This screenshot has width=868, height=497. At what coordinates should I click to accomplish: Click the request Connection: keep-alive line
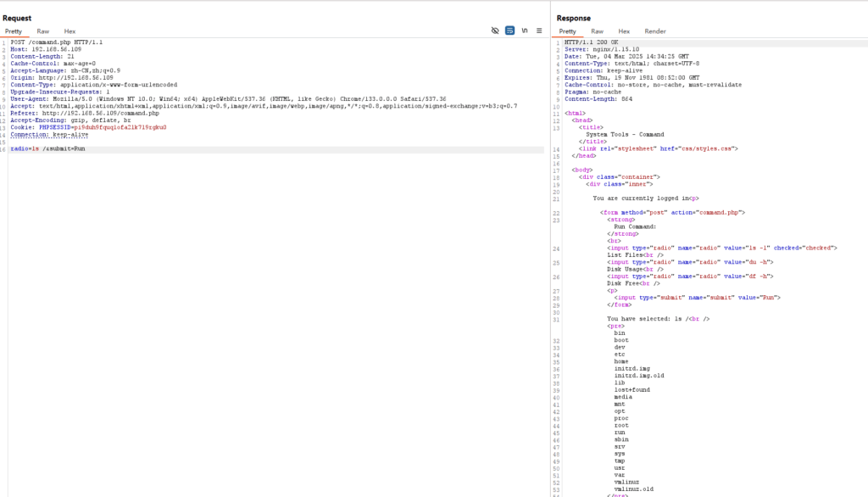(49, 135)
